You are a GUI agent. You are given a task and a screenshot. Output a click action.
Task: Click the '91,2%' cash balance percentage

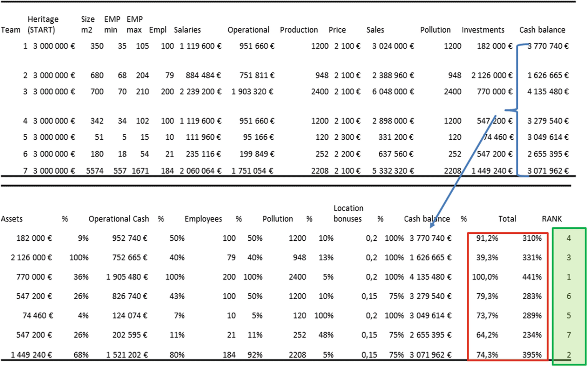point(487,238)
